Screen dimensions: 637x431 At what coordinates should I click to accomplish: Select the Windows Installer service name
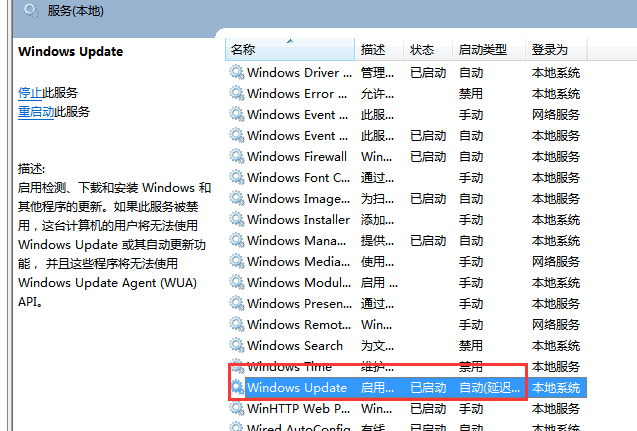298,219
